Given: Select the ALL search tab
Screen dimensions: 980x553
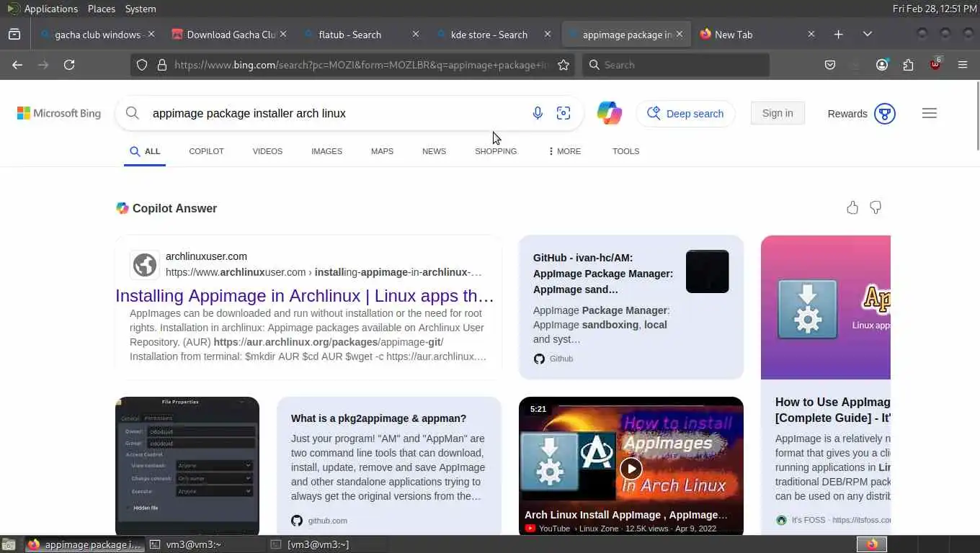Looking at the screenshot, I should (x=145, y=151).
